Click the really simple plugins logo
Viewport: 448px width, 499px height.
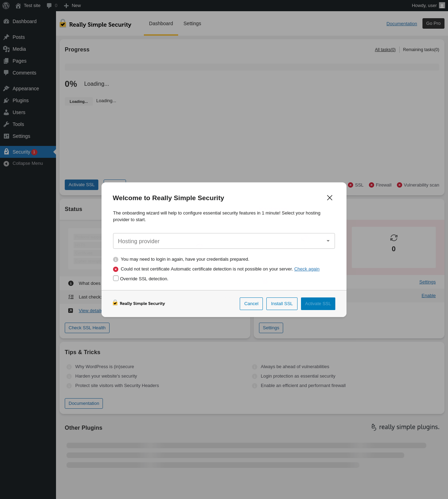405,427
